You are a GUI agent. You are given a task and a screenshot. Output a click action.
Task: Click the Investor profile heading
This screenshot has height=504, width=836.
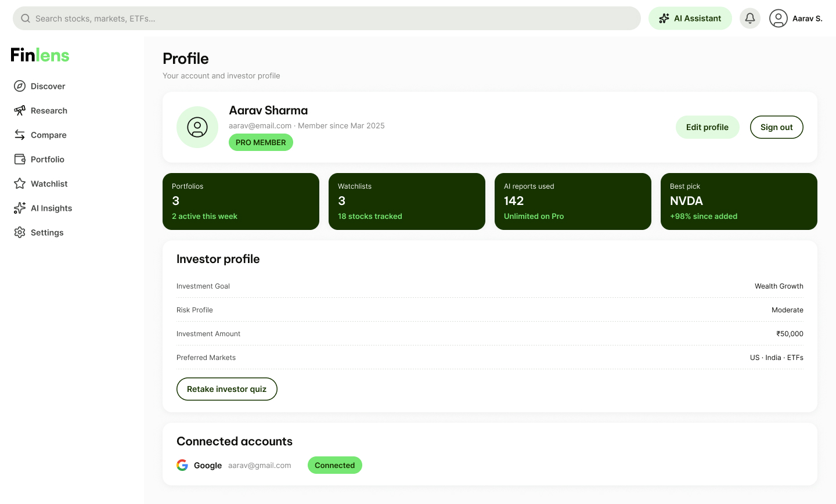pos(218,259)
